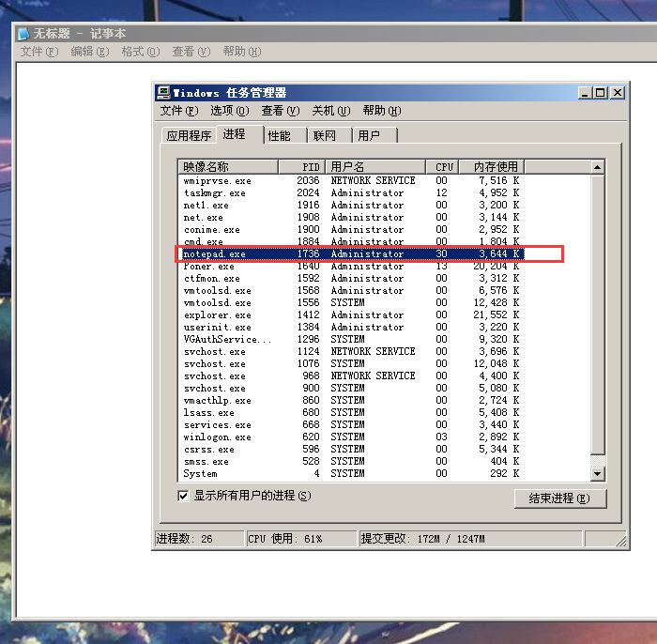657x644 pixels.
Task: Maximize the Task Manager window
Action: tap(601, 93)
